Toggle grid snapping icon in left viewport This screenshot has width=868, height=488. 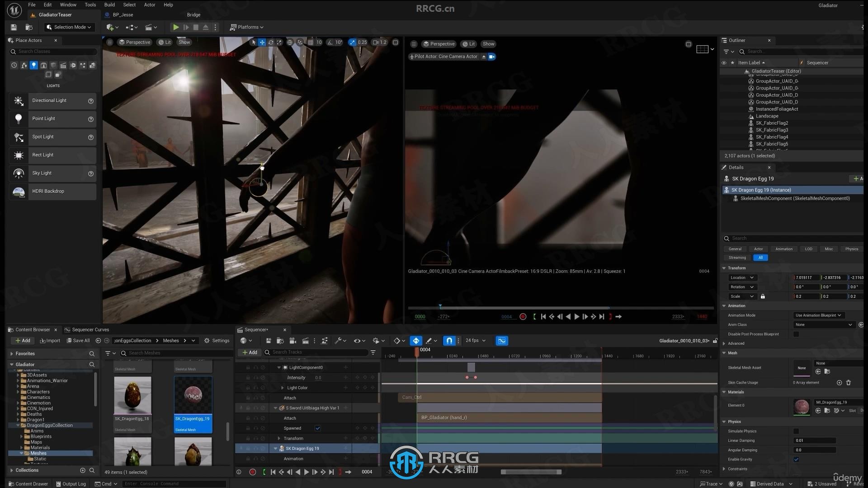(311, 42)
